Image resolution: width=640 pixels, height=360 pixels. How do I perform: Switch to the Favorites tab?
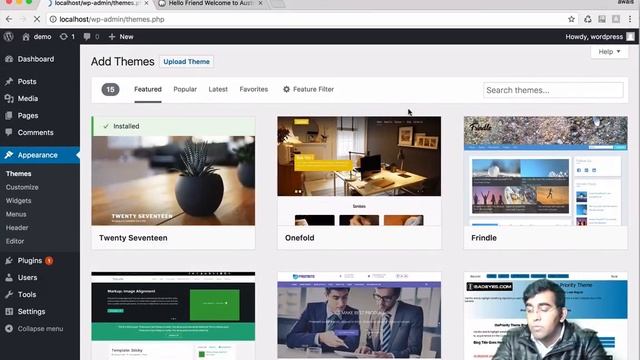point(253,89)
